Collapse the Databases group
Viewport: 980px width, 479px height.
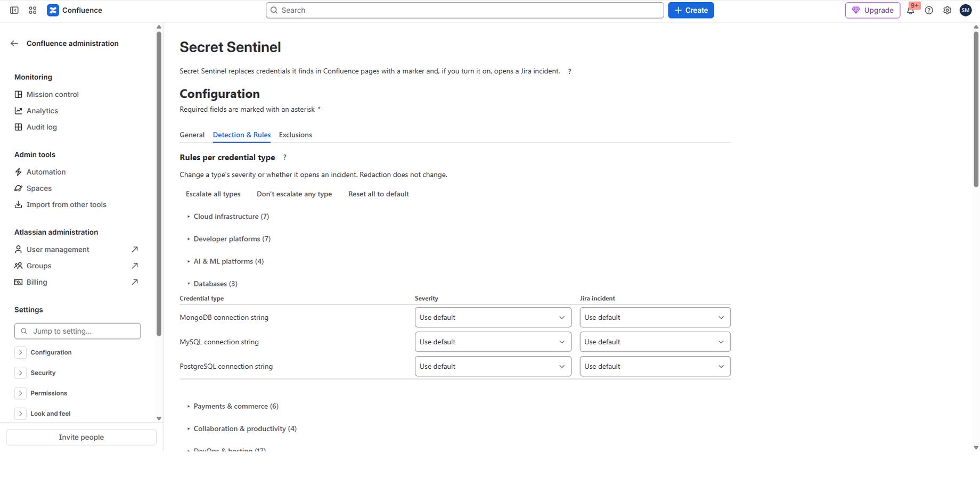212,284
